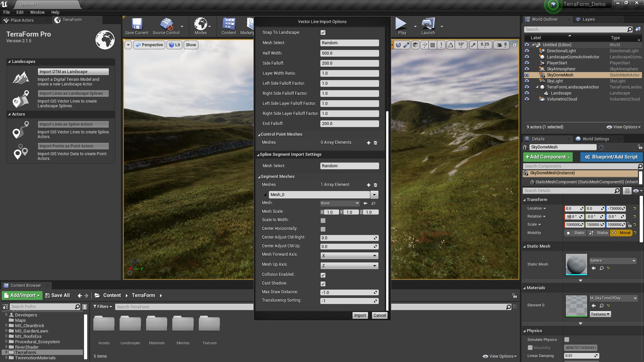Click the Content Browser back arrow

(x=79, y=296)
